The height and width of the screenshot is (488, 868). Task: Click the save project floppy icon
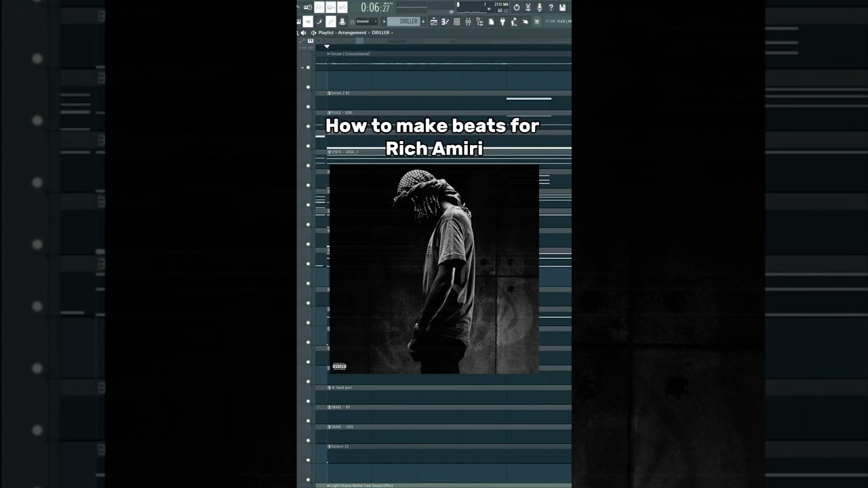(x=562, y=7)
